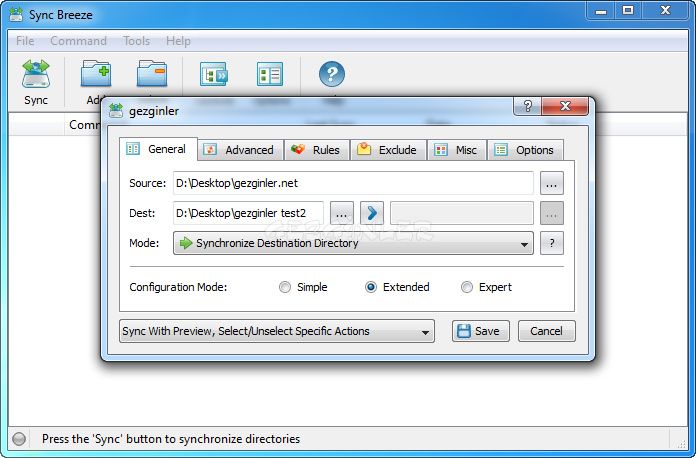Save the sync command settings
This screenshot has height=458, width=696.
point(481,331)
